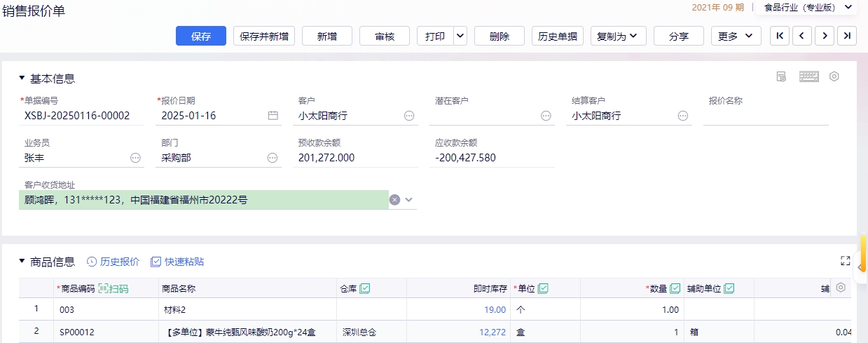The width and height of the screenshot is (868, 343).
Task: Open 业务员 selection ellipsis icon
Action: click(x=135, y=158)
